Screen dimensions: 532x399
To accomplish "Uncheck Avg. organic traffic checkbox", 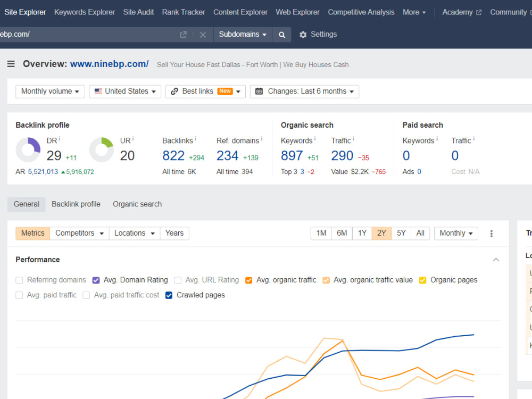I will [248, 280].
